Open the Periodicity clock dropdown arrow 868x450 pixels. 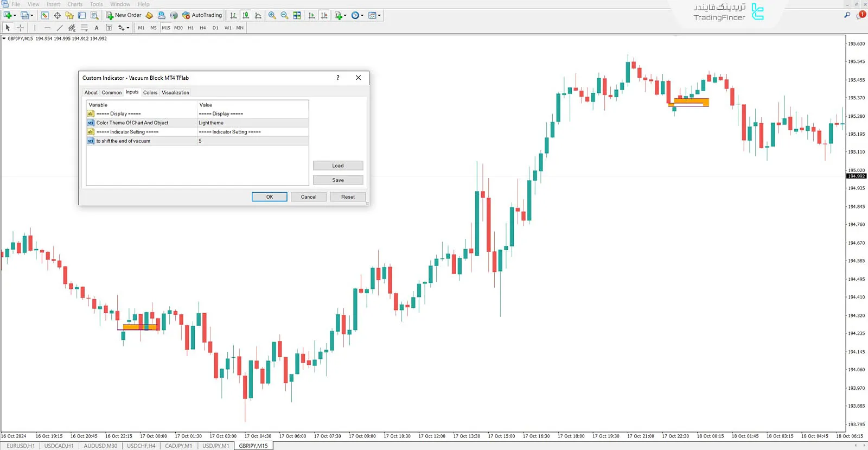pyautogui.click(x=362, y=15)
